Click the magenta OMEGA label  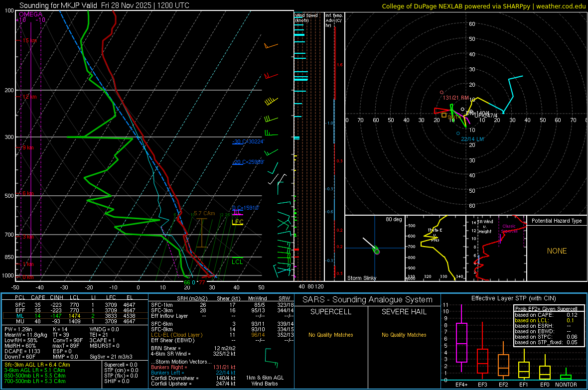click(x=31, y=14)
